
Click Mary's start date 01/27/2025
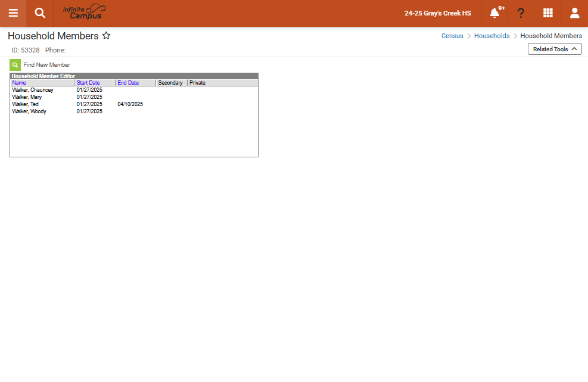[89, 97]
